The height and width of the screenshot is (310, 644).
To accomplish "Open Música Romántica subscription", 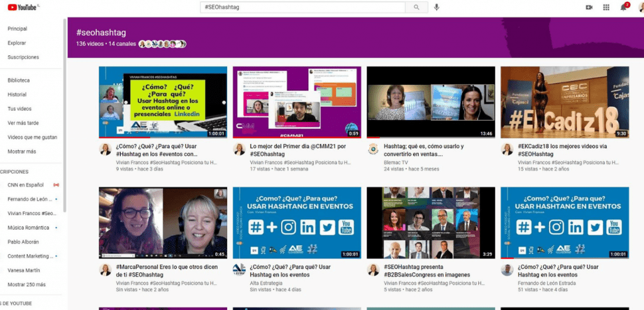I will 28,228.
